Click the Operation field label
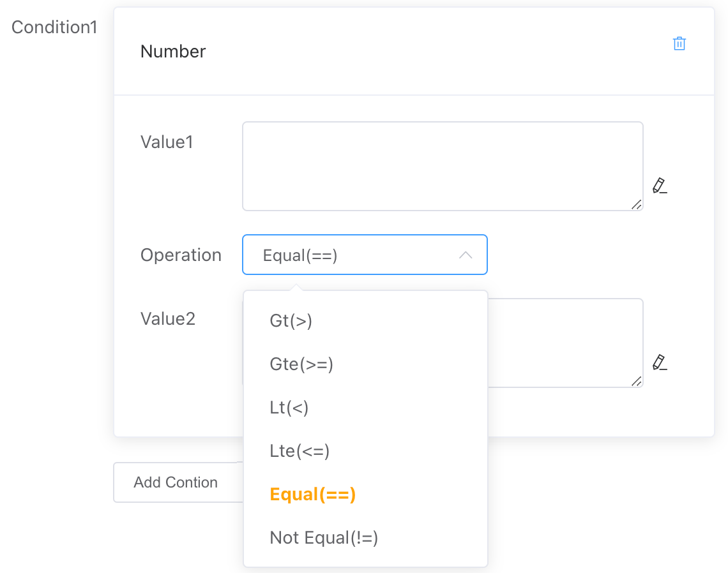Screen dimensions: 728x573 181,255
